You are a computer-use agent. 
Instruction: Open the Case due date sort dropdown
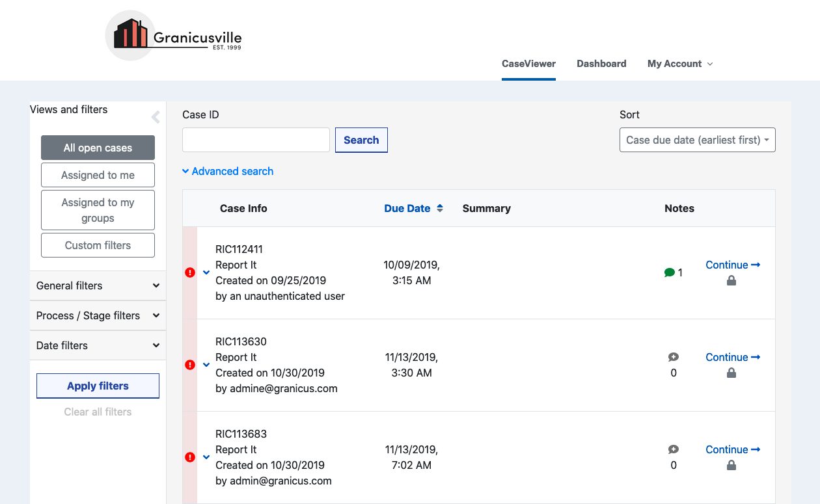click(697, 140)
